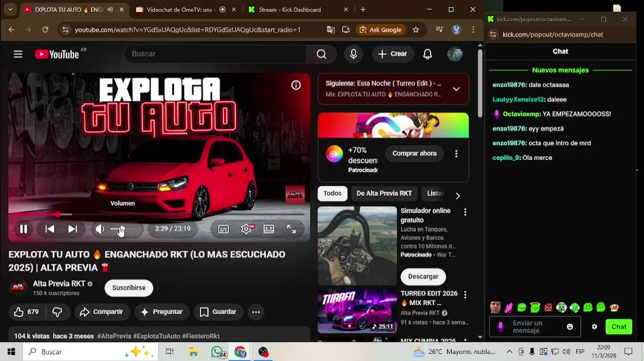Open the Chrome media control icon
The height and width of the screenshot is (361, 644).
point(439,30)
